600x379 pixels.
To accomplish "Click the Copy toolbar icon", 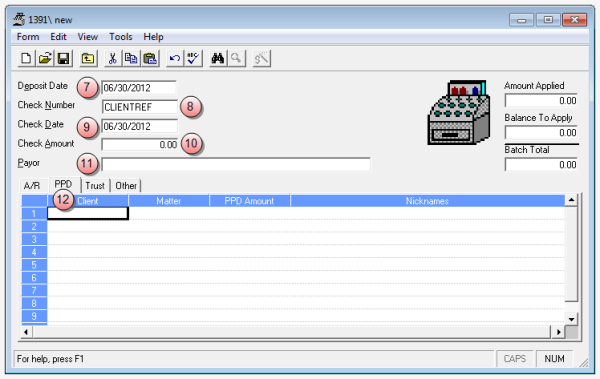I will [x=131, y=59].
